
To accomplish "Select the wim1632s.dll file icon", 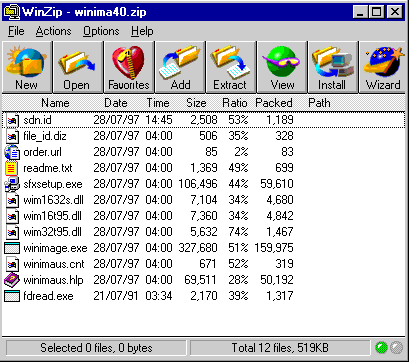I will coord(12,200).
